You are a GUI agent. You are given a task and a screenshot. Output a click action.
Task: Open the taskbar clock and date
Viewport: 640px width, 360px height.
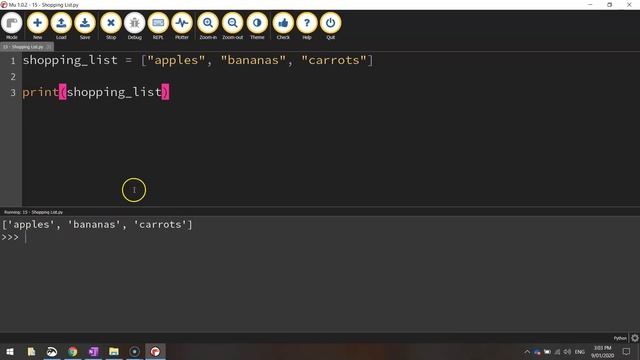coord(602,352)
